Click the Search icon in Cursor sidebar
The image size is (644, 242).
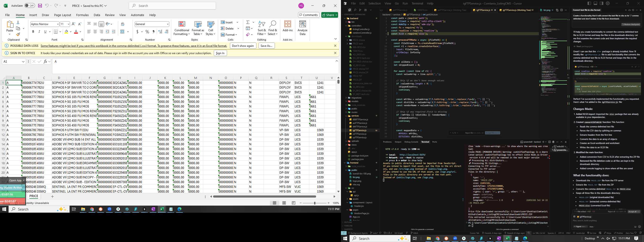(355, 10)
